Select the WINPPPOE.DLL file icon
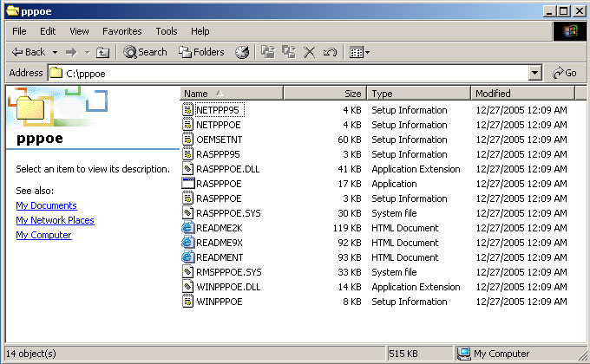The width and height of the screenshot is (590, 364). coord(187,287)
